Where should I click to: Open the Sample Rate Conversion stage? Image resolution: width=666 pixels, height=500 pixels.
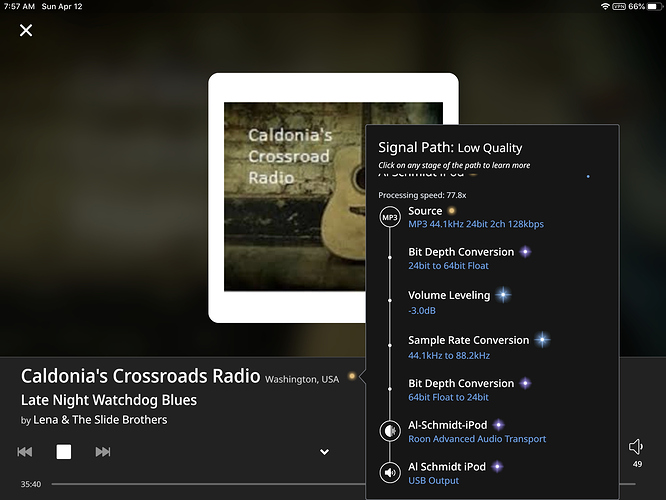pos(468,340)
